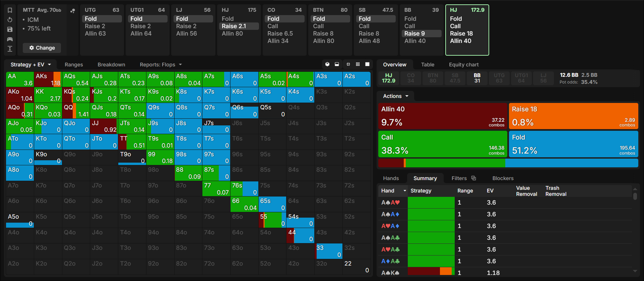Click the HJ 172.9 position chip
Screen dimensions: 644x281
pyautogui.click(x=389, y=78)
